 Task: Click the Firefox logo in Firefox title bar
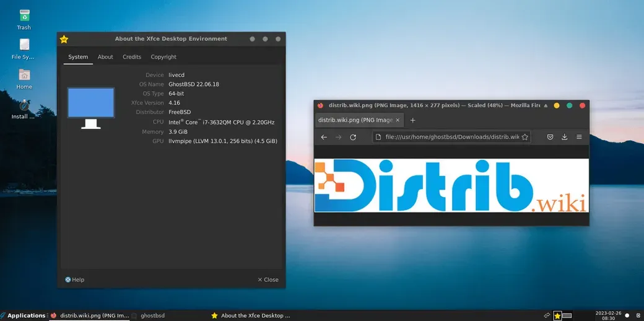[320, 105]
